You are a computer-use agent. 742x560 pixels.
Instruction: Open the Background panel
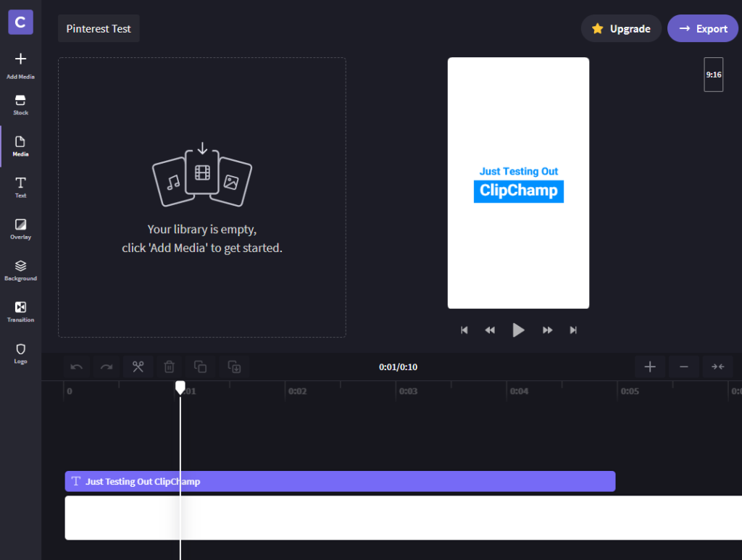pos(20,270)
